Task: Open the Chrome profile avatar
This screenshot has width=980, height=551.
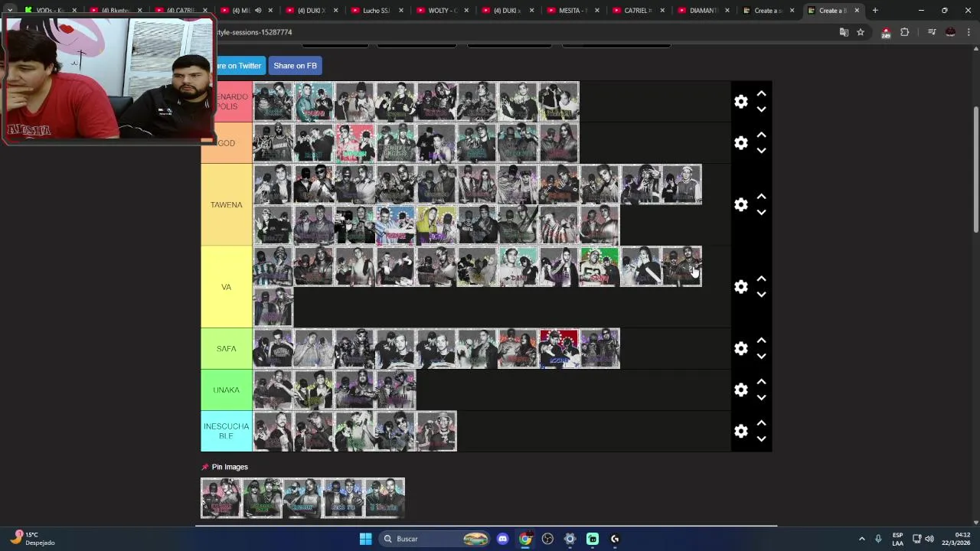Action: 950,32
